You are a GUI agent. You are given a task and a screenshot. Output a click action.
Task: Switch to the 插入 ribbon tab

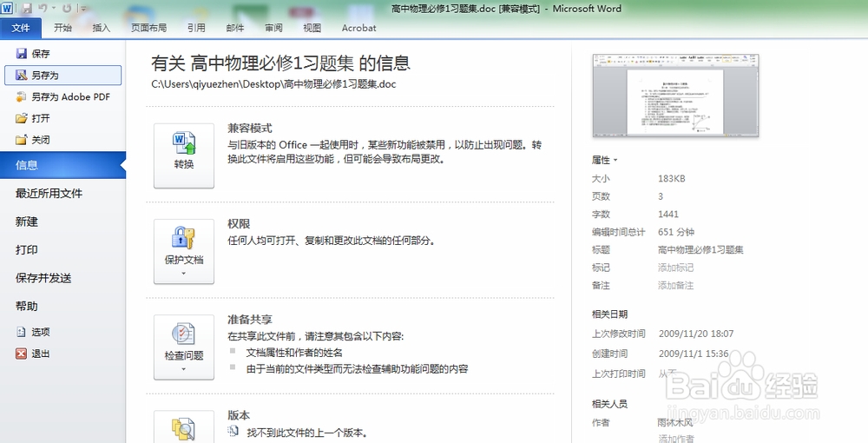coord(102,28)
